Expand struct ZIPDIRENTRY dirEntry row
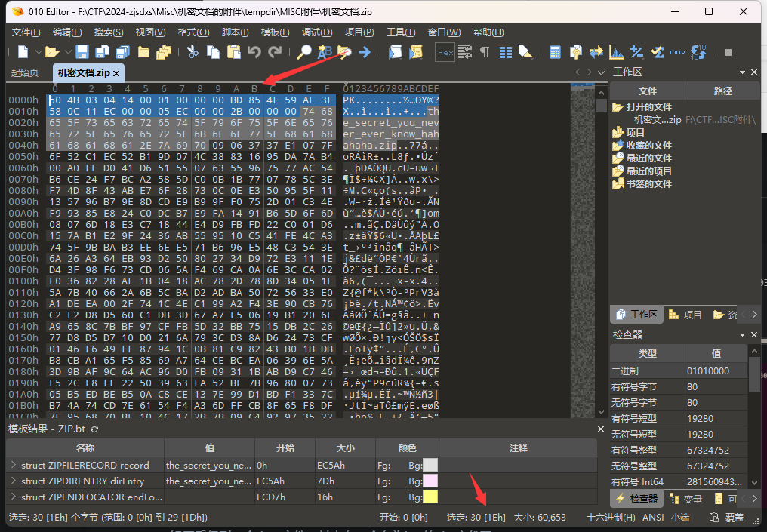The height and width of the screenshot is (532, 767). pyautogui.click(x=13, y=481)
